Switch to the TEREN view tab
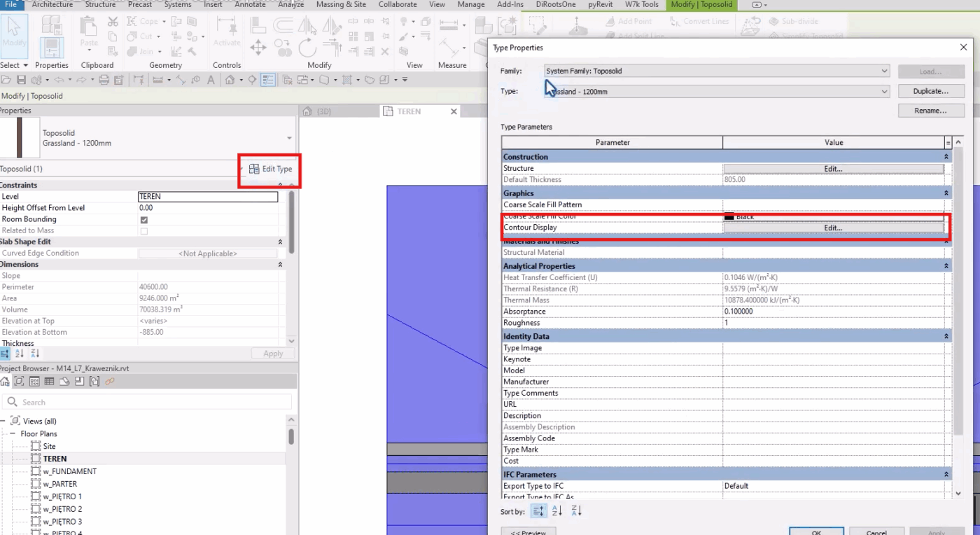This screenshot has height=535, width=980. click(409, 111)
